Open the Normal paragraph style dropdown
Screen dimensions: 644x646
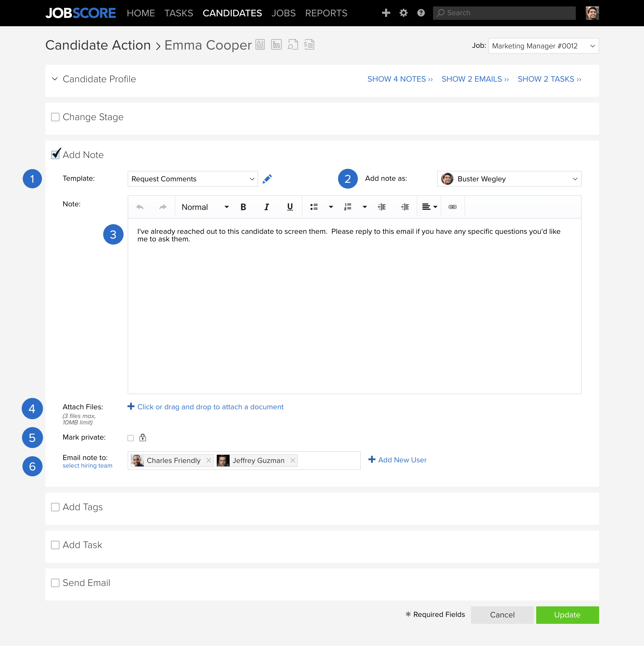tap(205, 207)
